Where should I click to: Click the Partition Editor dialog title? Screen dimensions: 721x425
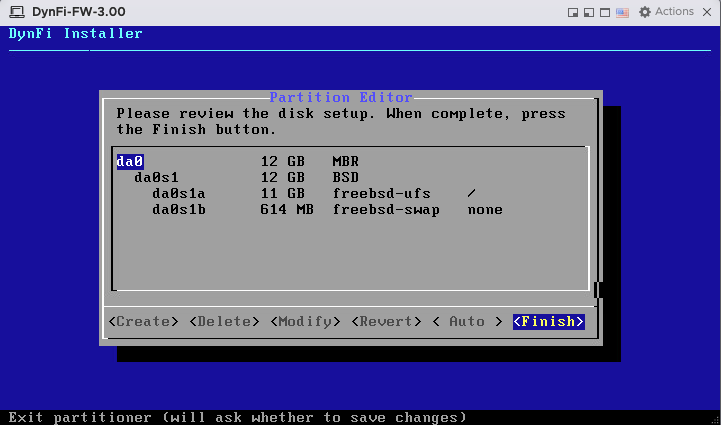341,98
